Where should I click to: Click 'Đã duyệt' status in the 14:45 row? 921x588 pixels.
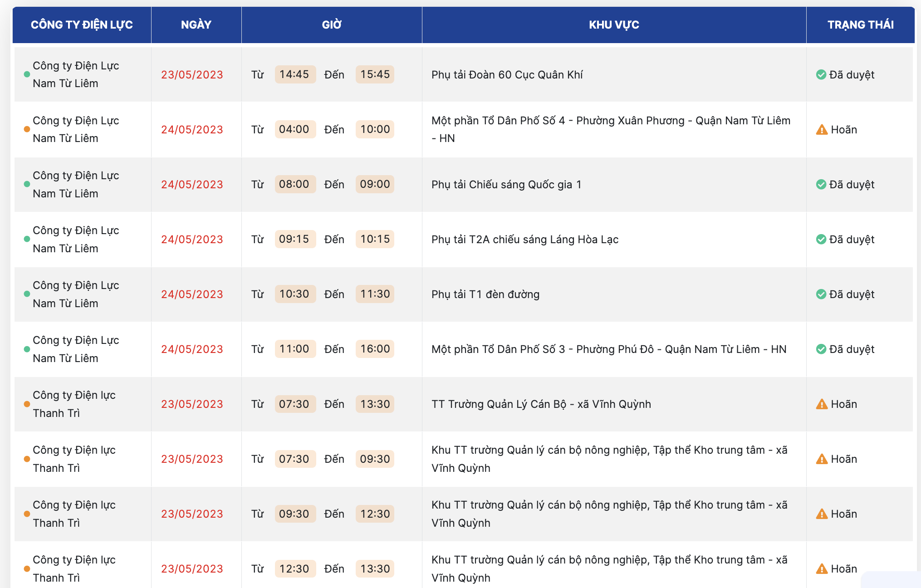[852, 75]
